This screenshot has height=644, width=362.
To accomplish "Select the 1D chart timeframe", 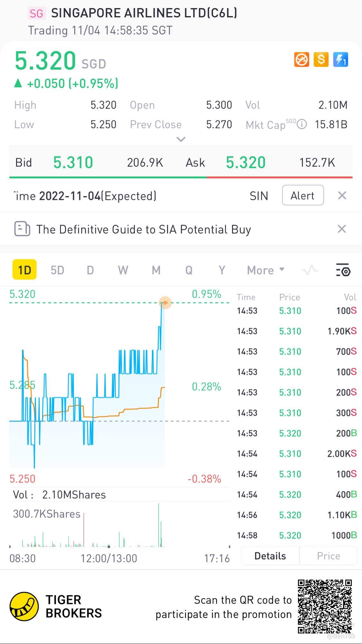I will 24,270.
